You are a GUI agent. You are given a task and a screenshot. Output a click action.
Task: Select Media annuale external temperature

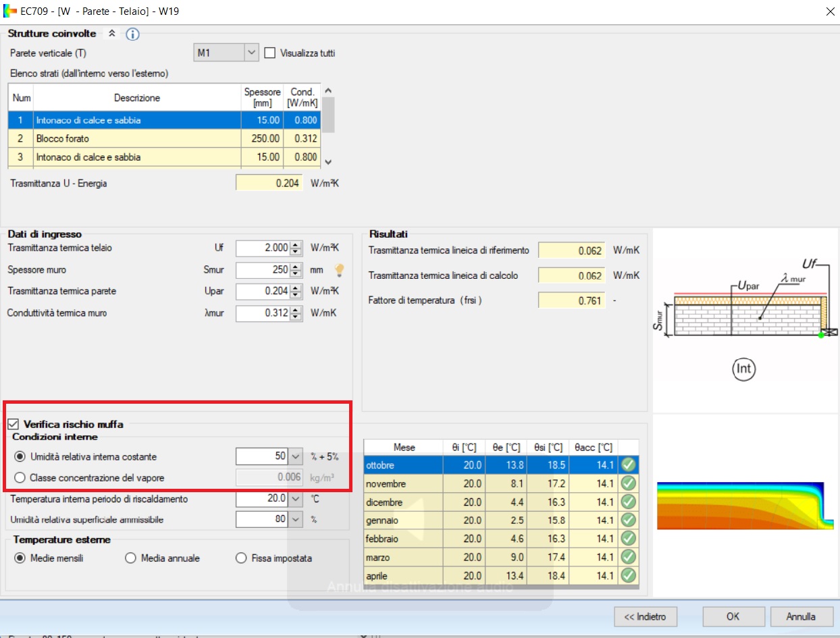click(131, 558)
